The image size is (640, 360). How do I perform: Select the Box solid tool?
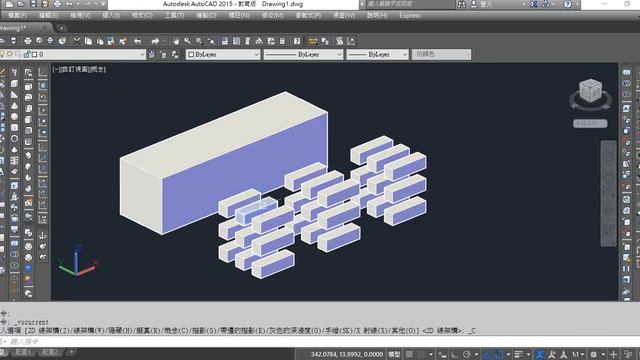tap(14, 84)
